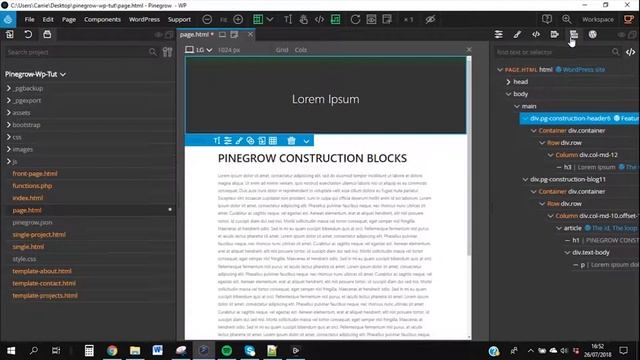640x360 pixels.
Task: Open the WordPress menu
Action: click(144, 19)
